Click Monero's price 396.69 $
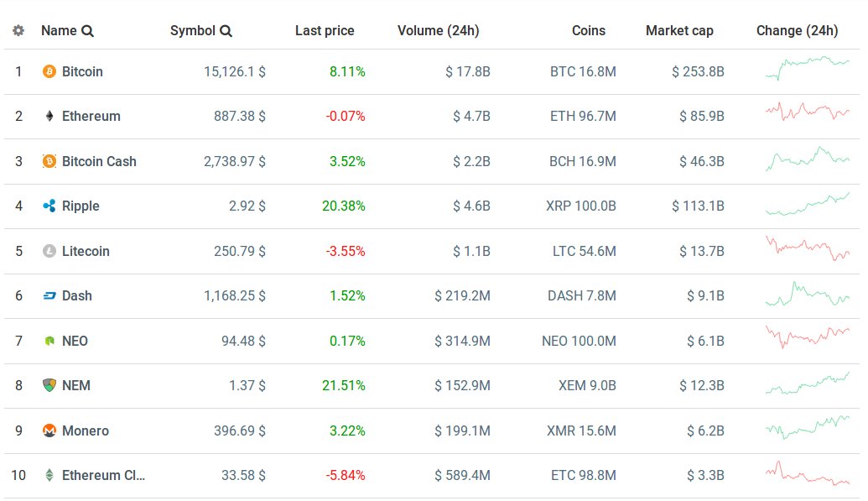This screenshot has width=868, height=501. (x=240, y=431)
